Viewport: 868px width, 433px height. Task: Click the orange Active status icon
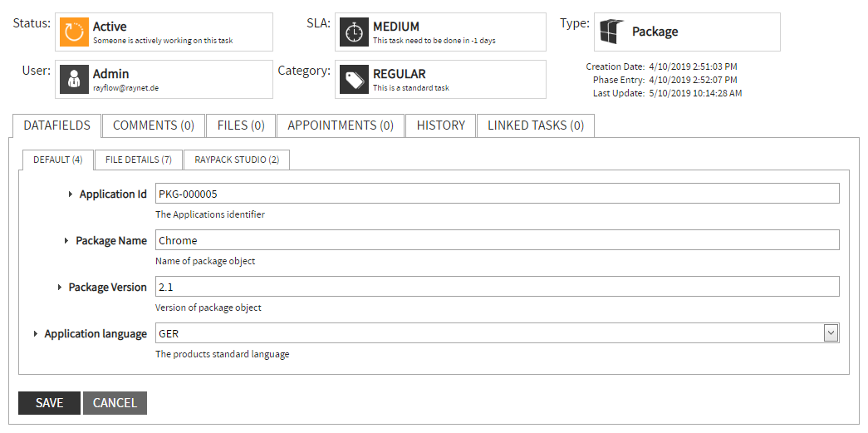click(x=74, y=32)
